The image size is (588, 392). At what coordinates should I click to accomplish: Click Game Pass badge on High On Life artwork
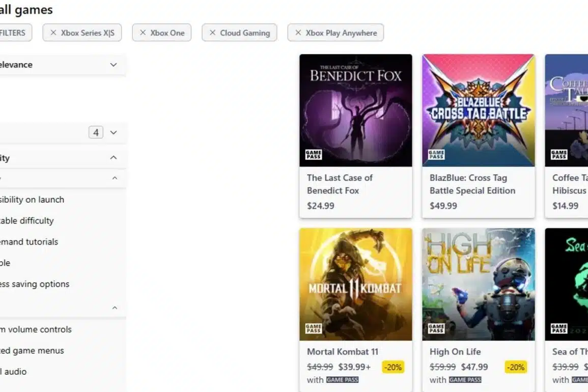(x=436, y=328)
